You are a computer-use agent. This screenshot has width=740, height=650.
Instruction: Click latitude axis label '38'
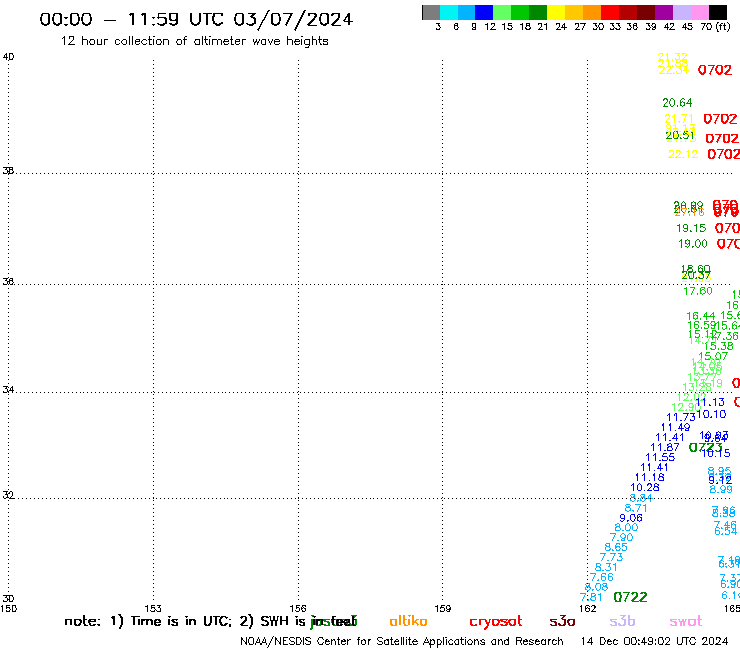coord(8,171)
